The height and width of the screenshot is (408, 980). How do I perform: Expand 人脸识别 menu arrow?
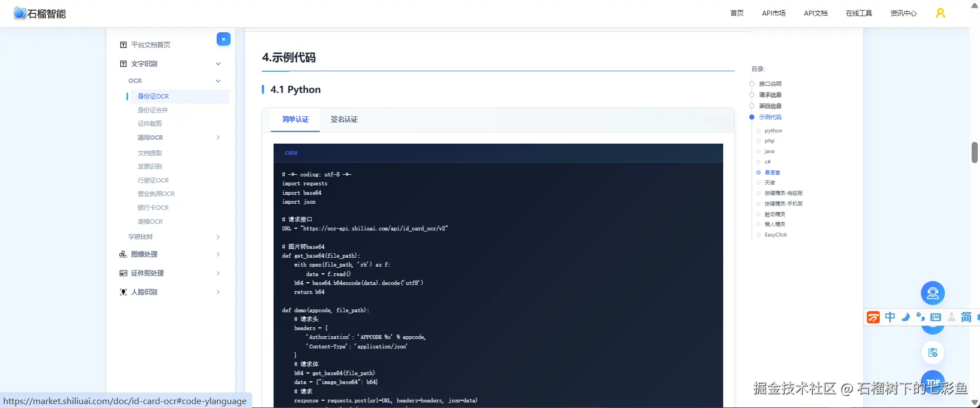[218, 292]
